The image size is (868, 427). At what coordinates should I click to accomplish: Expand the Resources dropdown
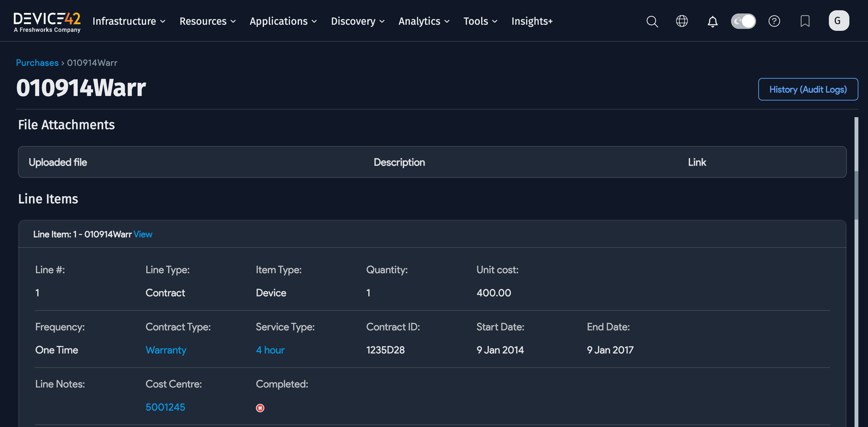click(x=207, y=21)
